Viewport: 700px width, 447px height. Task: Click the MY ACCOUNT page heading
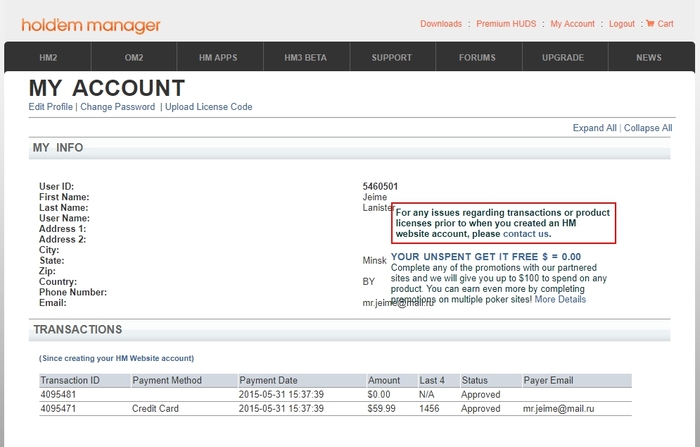coord(107,88)
